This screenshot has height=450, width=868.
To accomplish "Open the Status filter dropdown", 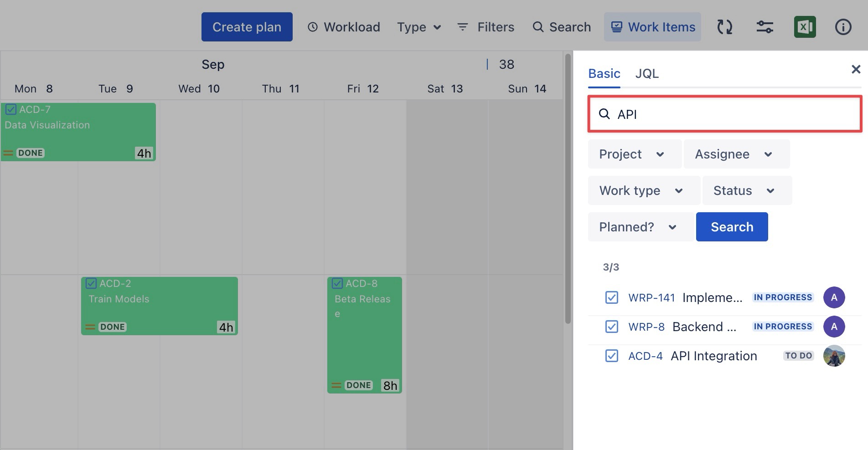I will [x=746, y=191].
